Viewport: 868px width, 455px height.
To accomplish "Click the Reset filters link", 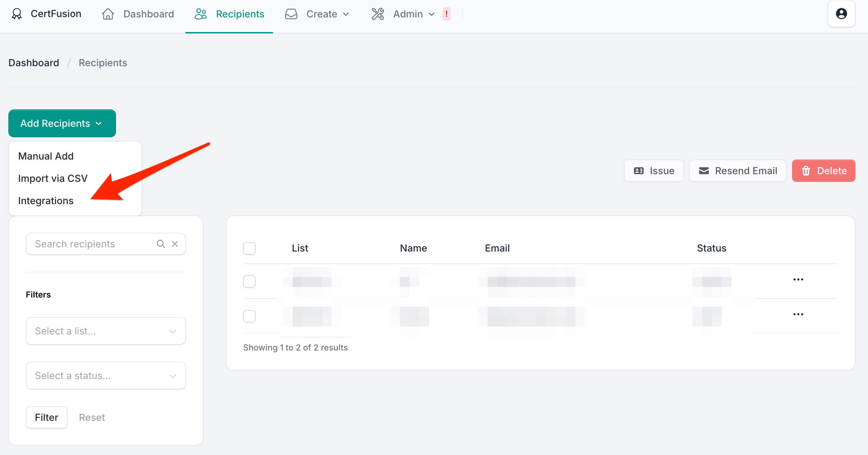I will (x=92, y=417).
